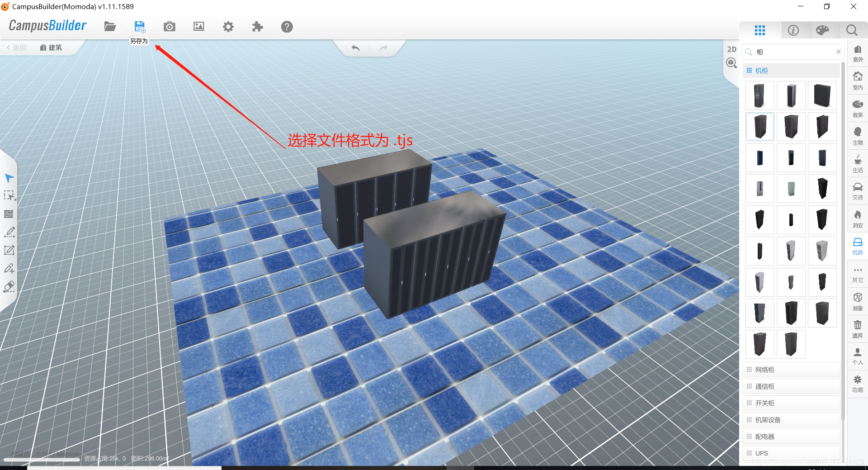Expand the 开关柜 category

(x=791, y=403)
